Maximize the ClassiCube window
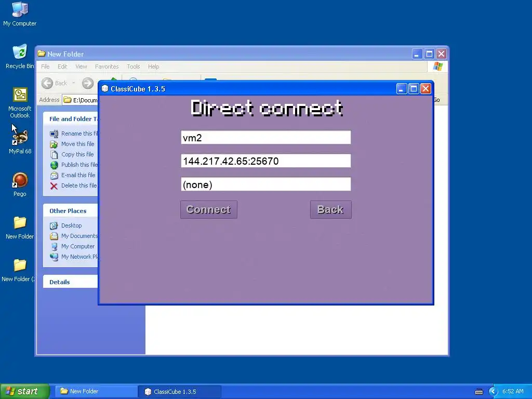The height and width of the screenshot is (399, 532). tap(414, 89)
